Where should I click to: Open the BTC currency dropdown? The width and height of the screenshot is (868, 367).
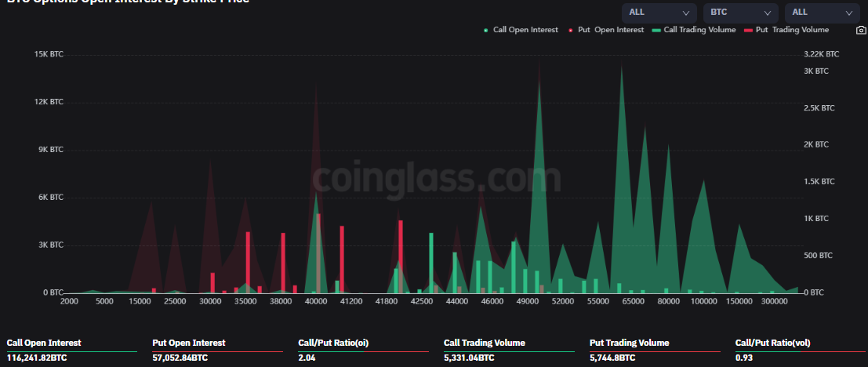(741, 13)
